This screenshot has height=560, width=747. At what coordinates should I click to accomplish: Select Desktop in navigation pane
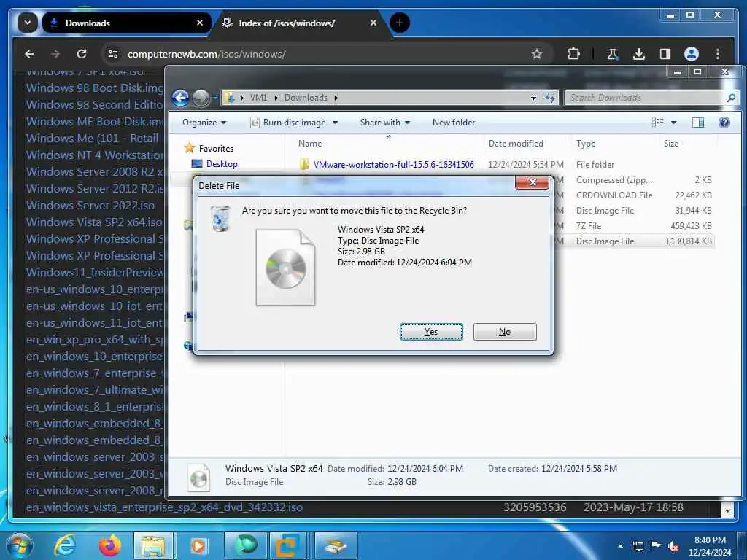tap(222, 164)
